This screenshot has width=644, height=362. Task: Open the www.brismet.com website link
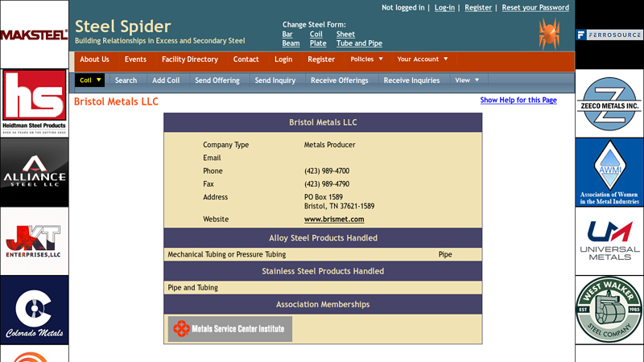coord(334,219)
